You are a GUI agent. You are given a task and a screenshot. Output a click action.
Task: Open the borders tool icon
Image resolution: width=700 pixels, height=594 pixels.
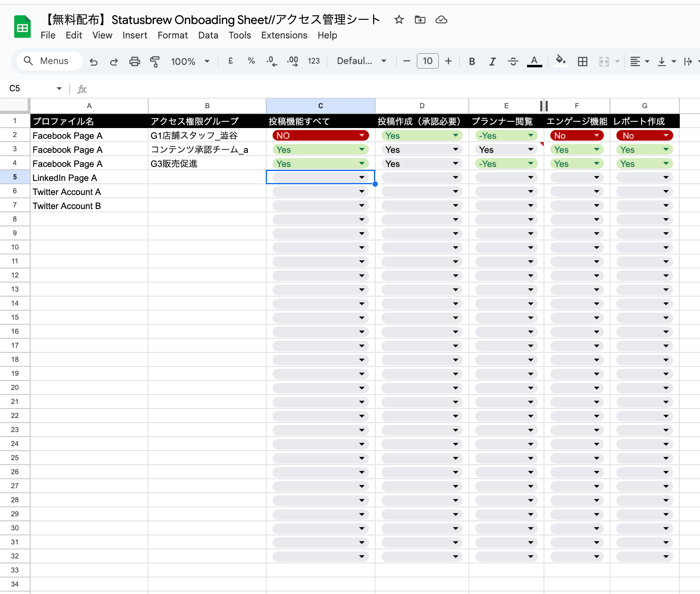582,62
